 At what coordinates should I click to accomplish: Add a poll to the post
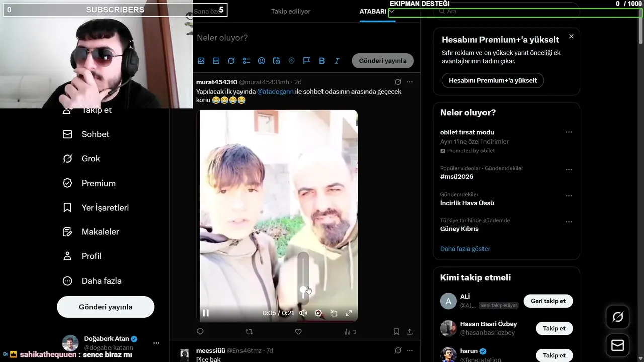click(247, 61)
